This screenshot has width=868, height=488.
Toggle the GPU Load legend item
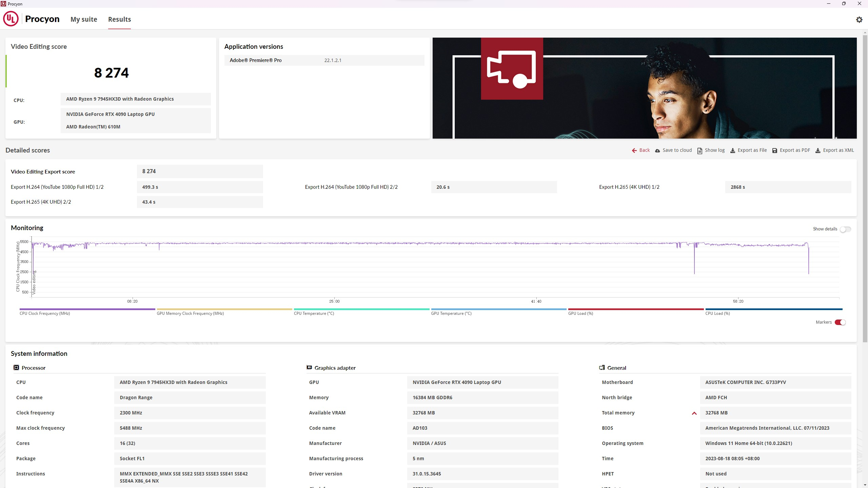point(580,313)
